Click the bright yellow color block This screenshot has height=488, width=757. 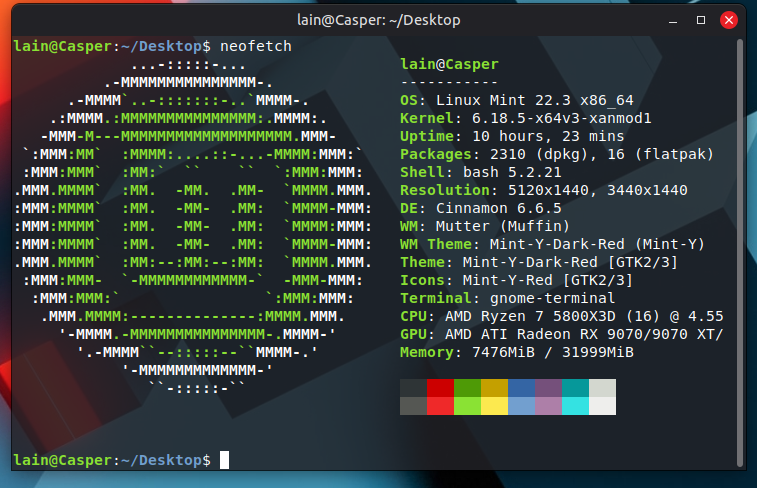(494, 406)
